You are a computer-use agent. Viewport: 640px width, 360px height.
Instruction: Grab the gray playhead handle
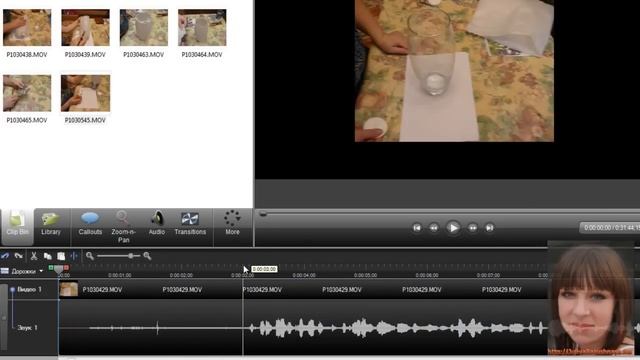(59, 269)
